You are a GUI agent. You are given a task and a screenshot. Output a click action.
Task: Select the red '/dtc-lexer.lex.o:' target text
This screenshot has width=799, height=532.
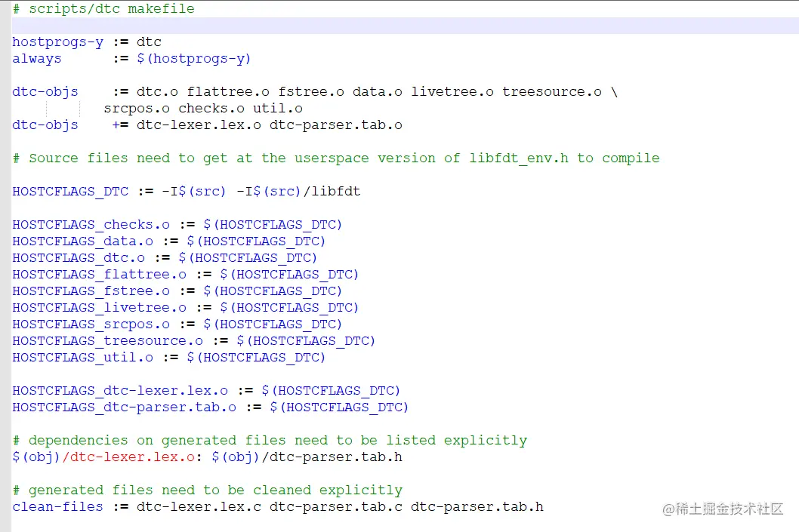coord(132,457)
